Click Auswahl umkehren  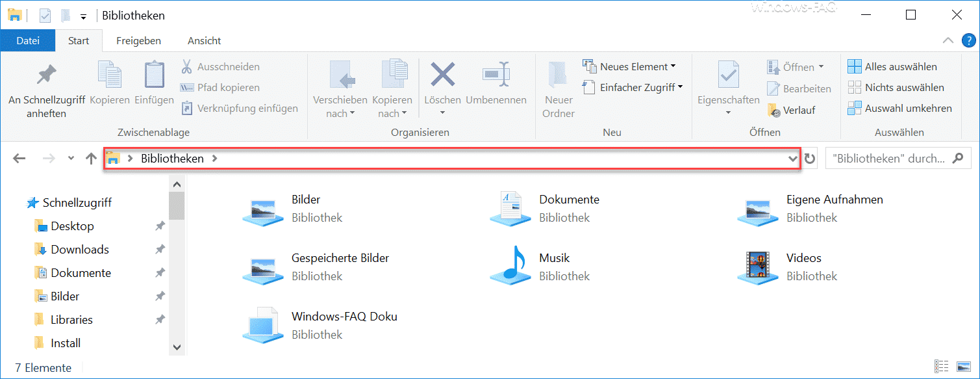(900, 108)
